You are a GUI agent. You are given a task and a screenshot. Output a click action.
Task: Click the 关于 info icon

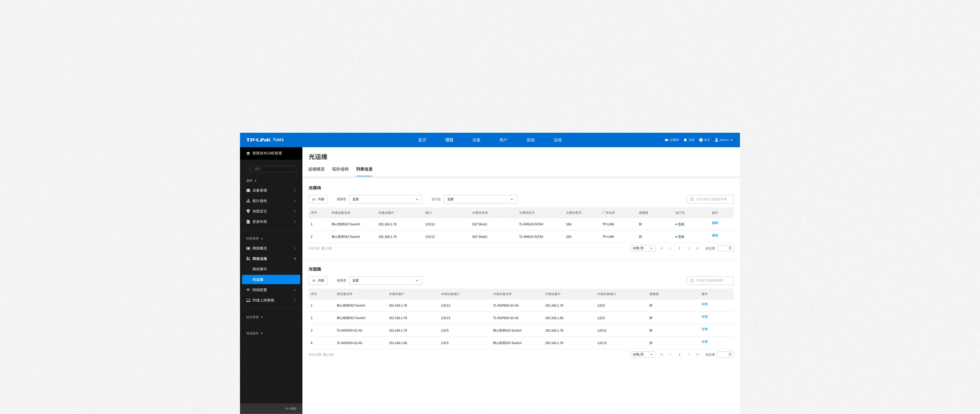(701, 140)
